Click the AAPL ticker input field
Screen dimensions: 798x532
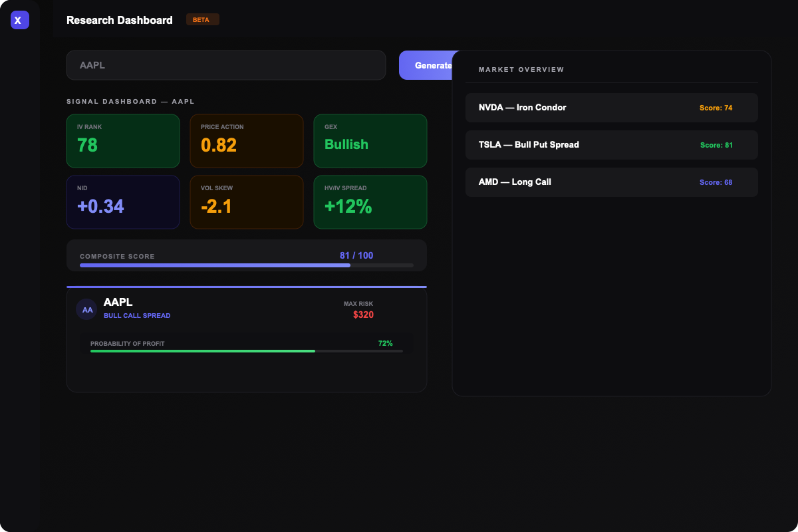[226, 65]
